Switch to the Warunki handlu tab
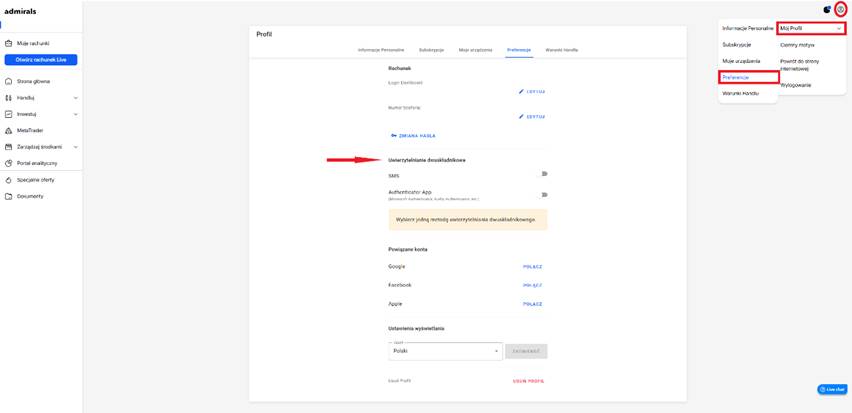 [562, 49]
